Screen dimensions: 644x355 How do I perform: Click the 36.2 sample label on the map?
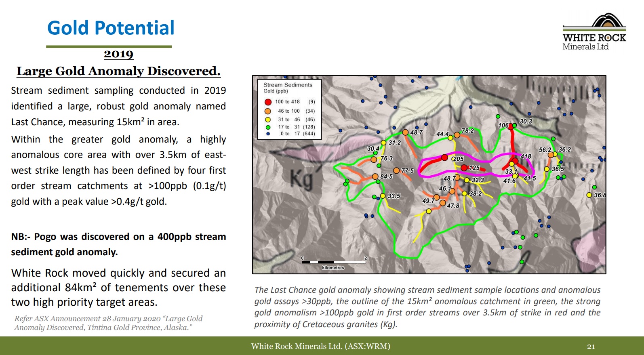click(565, 149)
